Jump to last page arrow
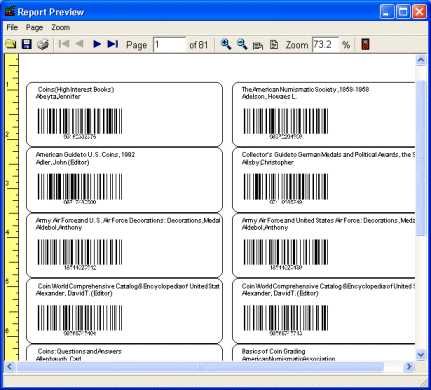The image size is (431, 390). pyautogui.click(x=113, y=44)
